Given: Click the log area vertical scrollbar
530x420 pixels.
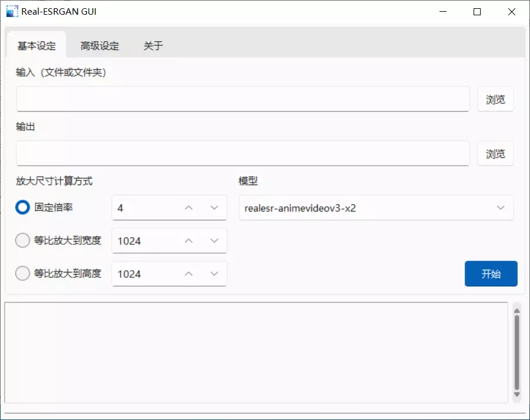Looking at the screenshot, I should 516,352.
